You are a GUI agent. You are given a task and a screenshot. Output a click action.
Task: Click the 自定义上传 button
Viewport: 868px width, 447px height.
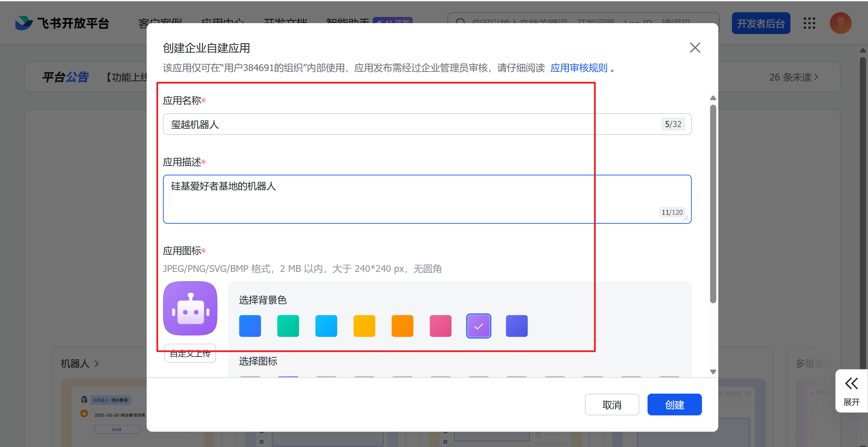[x=190, y=354]
